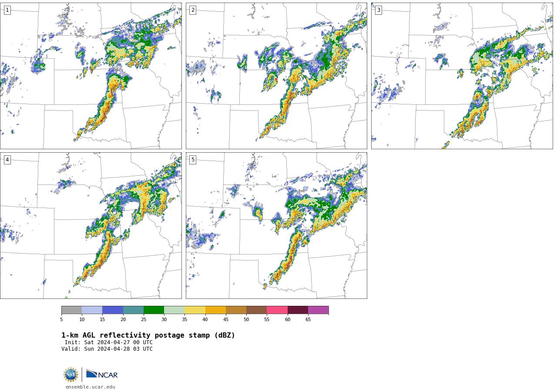Click the panel number label '1'
Image resolution: width=557 pixels, height=392 pixels.
click(x=7, y=10)
